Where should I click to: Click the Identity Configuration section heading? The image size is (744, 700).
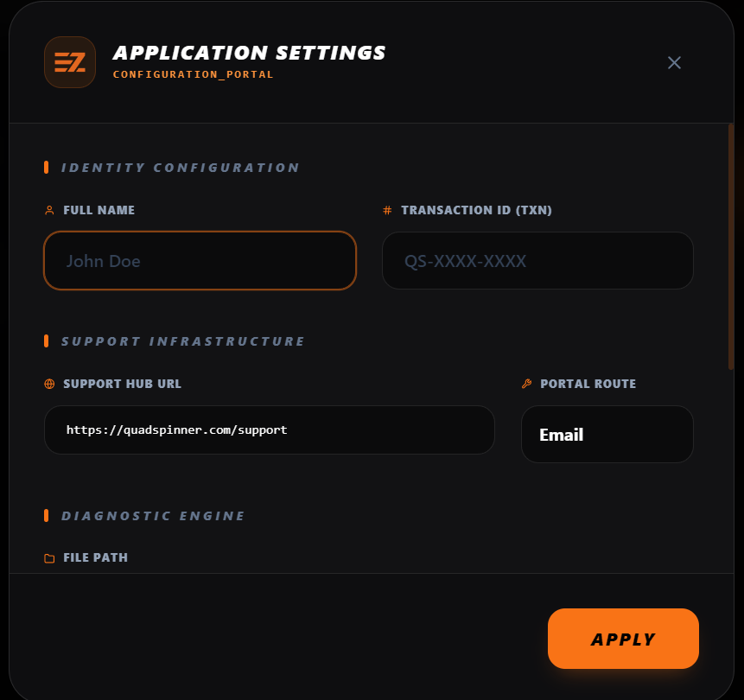pyautogui.click(x=180, y=168)
